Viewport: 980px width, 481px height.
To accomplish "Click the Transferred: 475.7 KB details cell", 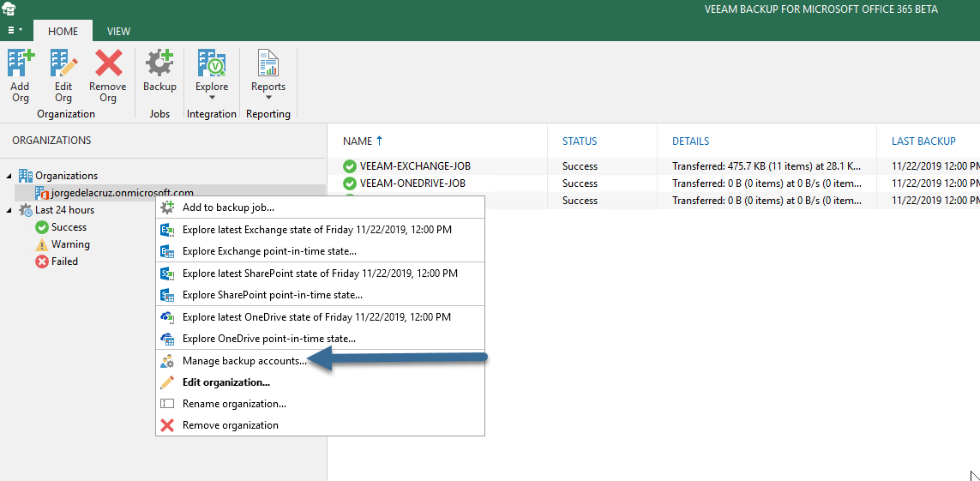I will [767, 166].
